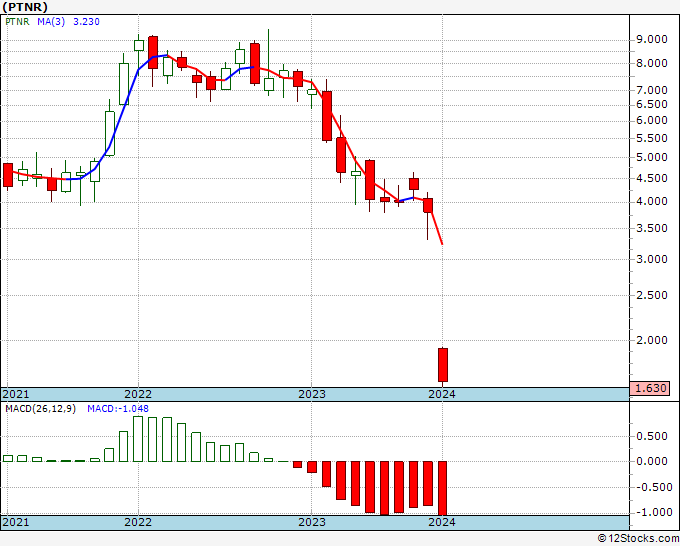Image resolution: width=680 pixels, height=546 pixels.
Task: Click the 4.000 price axis label
Action: point(651,201)
